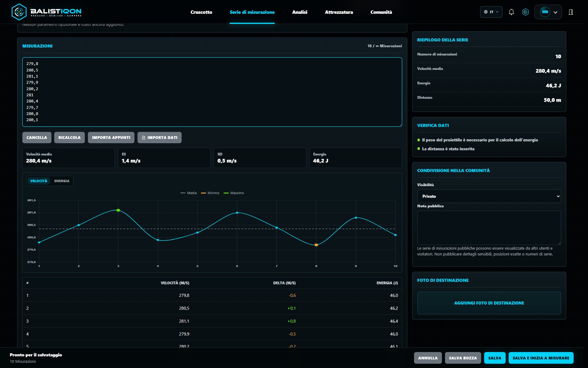588x368 pixels.
Task: Click inside the Nota pubblica text area
Action: click(489, 228)
